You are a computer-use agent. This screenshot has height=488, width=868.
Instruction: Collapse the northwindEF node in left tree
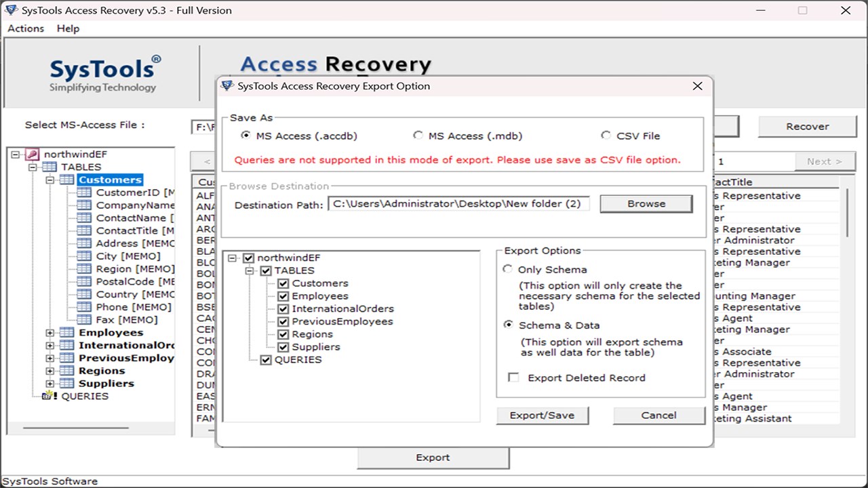pos(16,155)
